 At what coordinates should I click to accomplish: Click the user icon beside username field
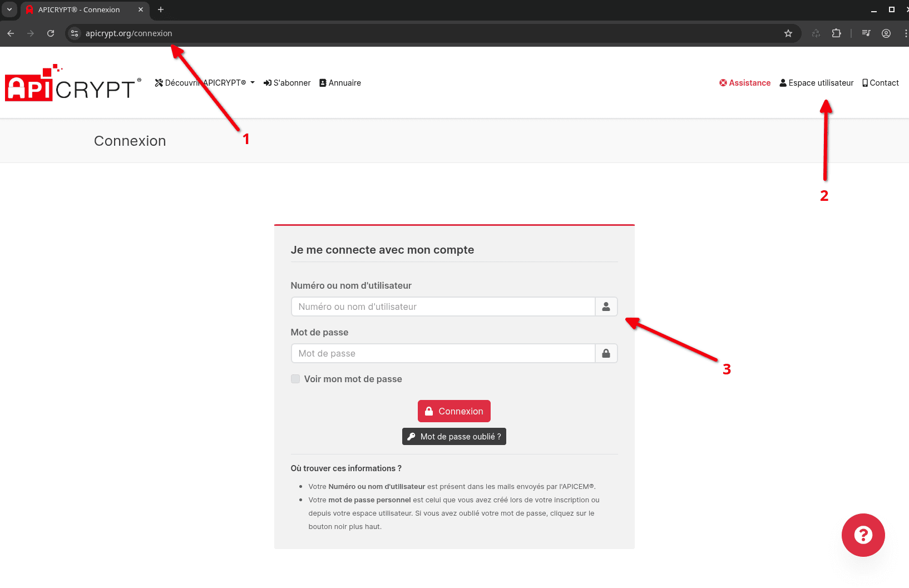coord(606,307)
